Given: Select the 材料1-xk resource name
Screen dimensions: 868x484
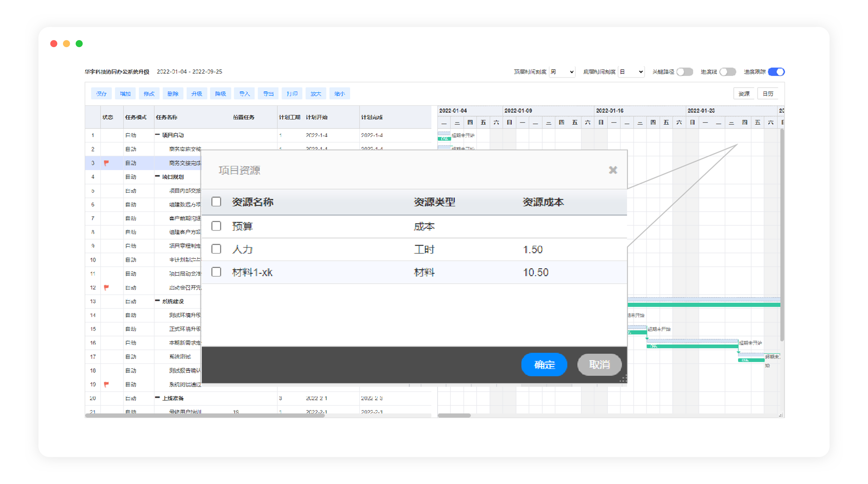Looking at the screenshot, I should click(x=252, y=272).
